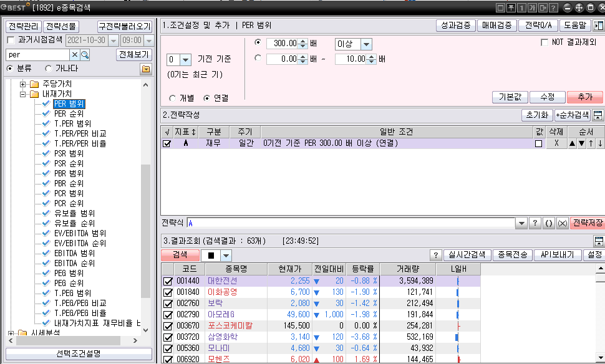Click the red 검색 button

[x=180, y=255]
